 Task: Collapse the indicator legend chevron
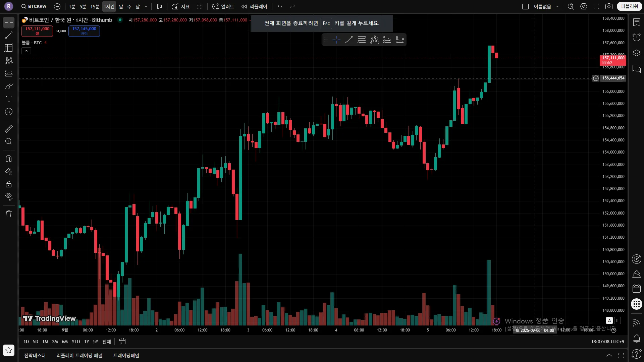click(x=26, y=51)
